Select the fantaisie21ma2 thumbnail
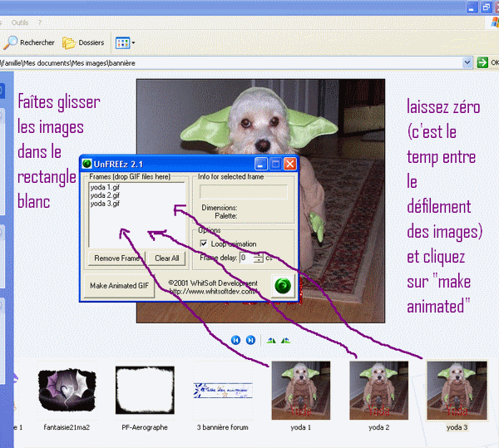Viewport: 499px width, 448px height. [67, 391]
